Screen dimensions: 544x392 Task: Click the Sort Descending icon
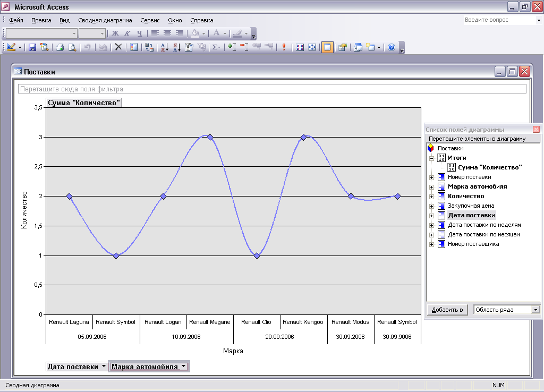(x=176, y=47)
